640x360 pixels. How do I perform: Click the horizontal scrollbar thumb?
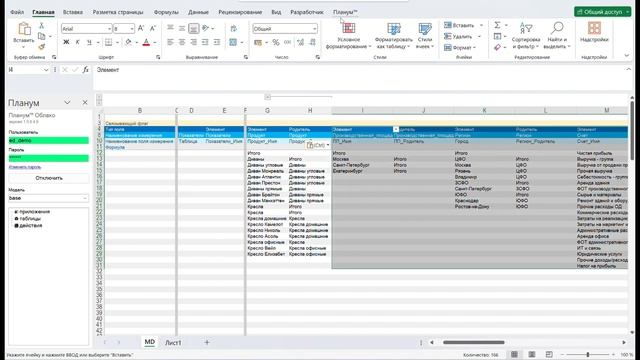[473, 342]
